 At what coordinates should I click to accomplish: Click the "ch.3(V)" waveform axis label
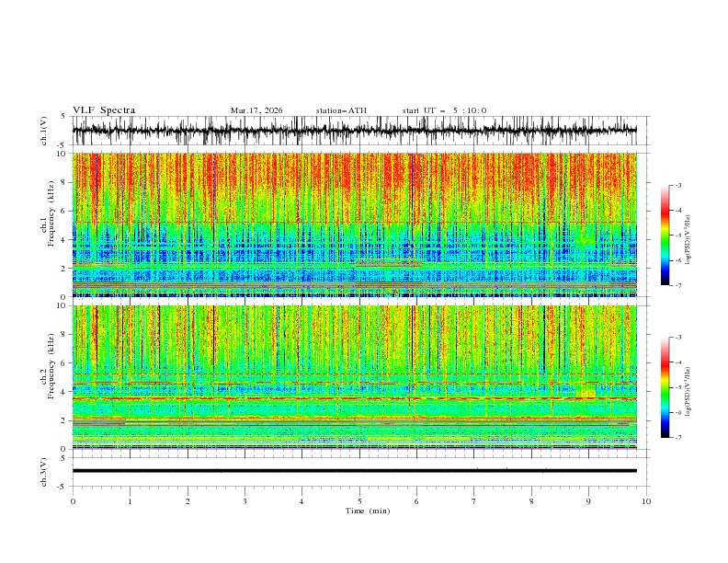44,472
